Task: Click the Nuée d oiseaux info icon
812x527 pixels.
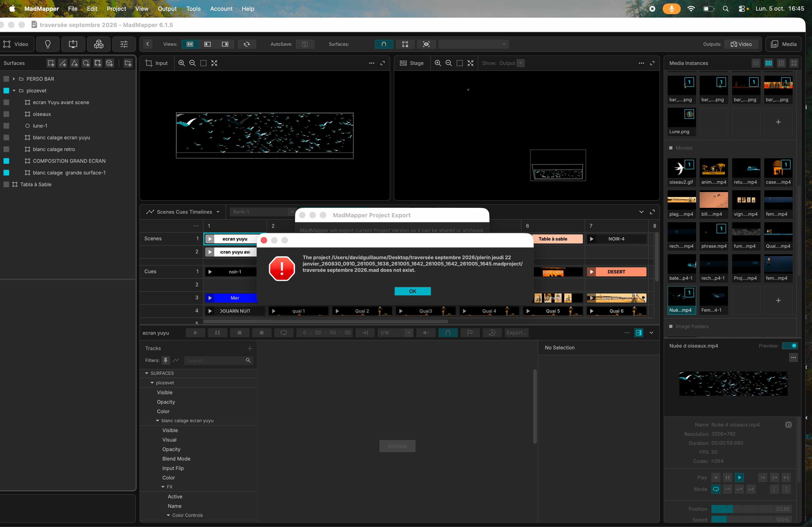Action: click(x=789, y=425)
